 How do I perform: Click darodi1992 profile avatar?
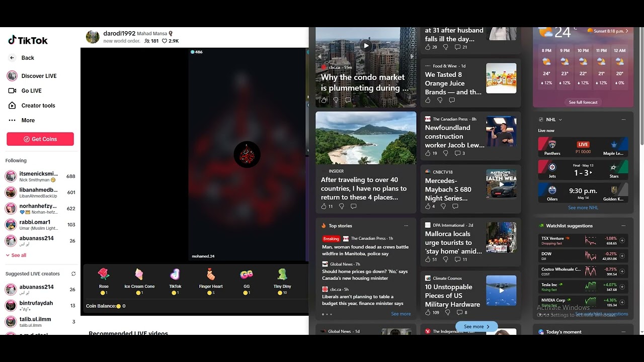click(x=93, y=37)
